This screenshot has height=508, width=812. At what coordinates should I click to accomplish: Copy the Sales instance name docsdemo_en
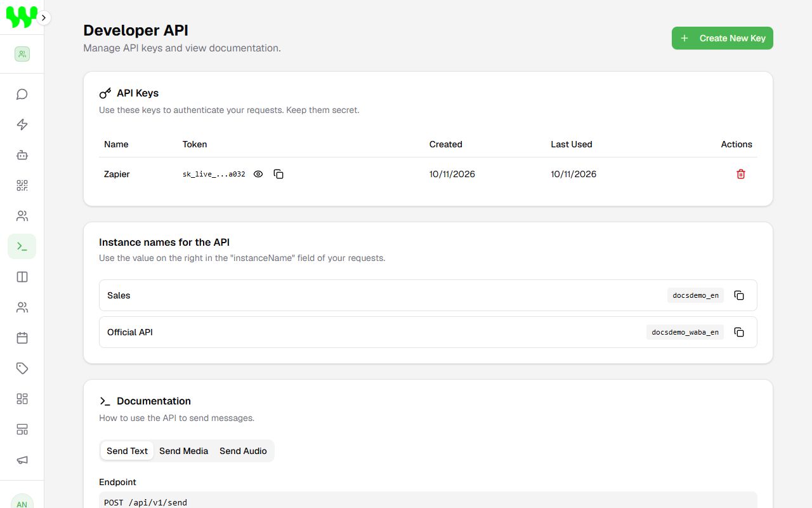click(x=739, y=295)
